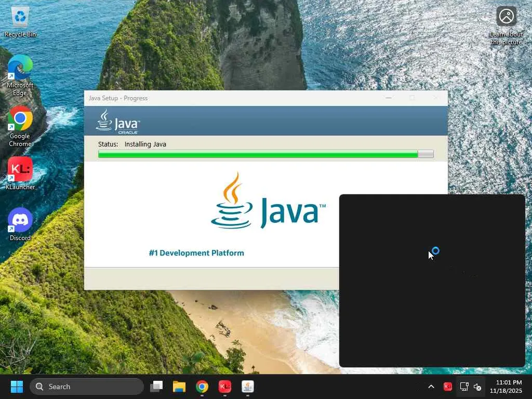Switch to Chrome in the taskbar
This screenshot has width=532, height=399.
click(202, 387)
